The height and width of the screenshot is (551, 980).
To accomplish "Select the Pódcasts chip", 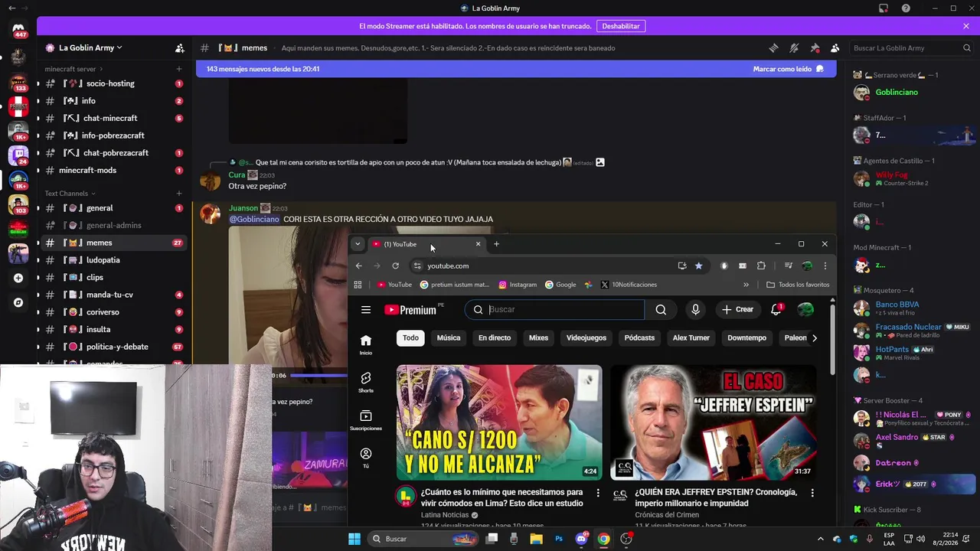I will click(x=639, y=337).
